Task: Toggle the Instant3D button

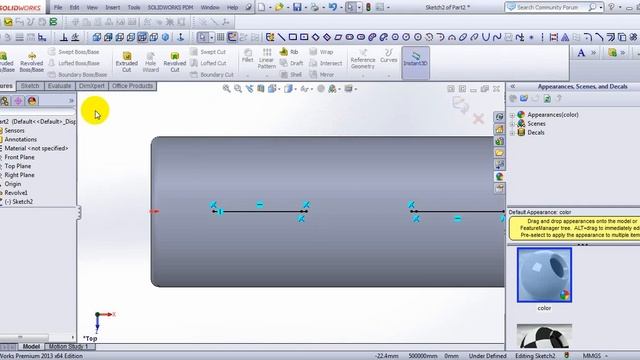Action: [416, 62]
